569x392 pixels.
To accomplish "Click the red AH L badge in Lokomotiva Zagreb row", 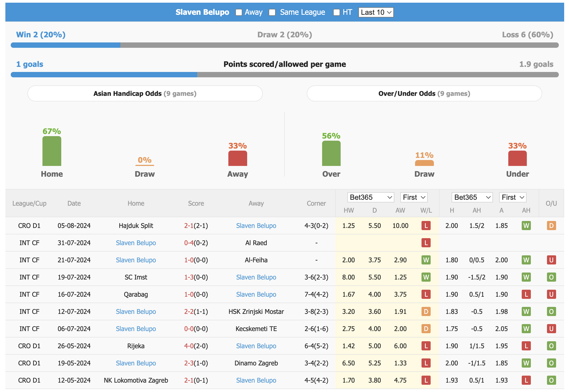I will 526,380.
